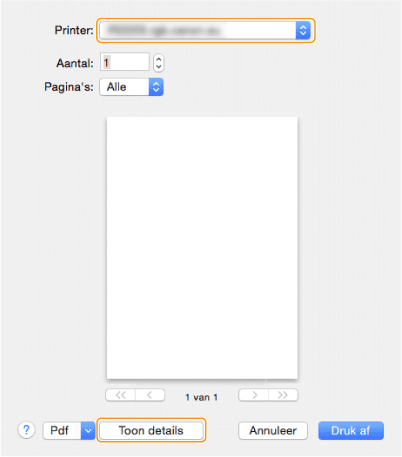
Task: Click the '1 van 1' page indicator
Action: [202, 397]
